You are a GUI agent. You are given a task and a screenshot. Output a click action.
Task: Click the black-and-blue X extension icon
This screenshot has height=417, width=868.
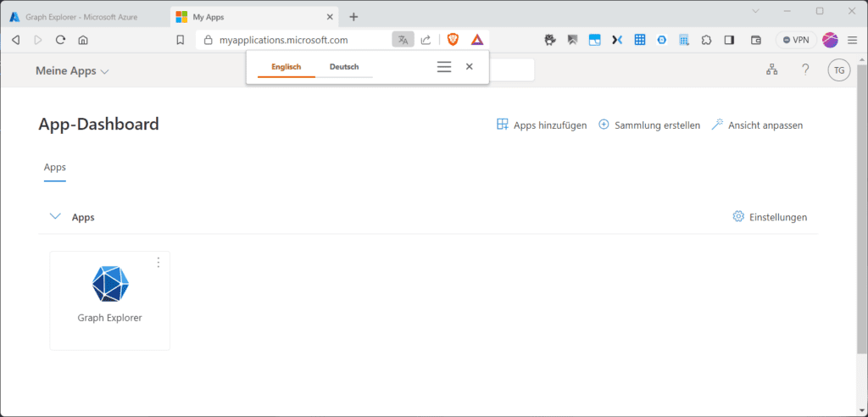point(617,40)
